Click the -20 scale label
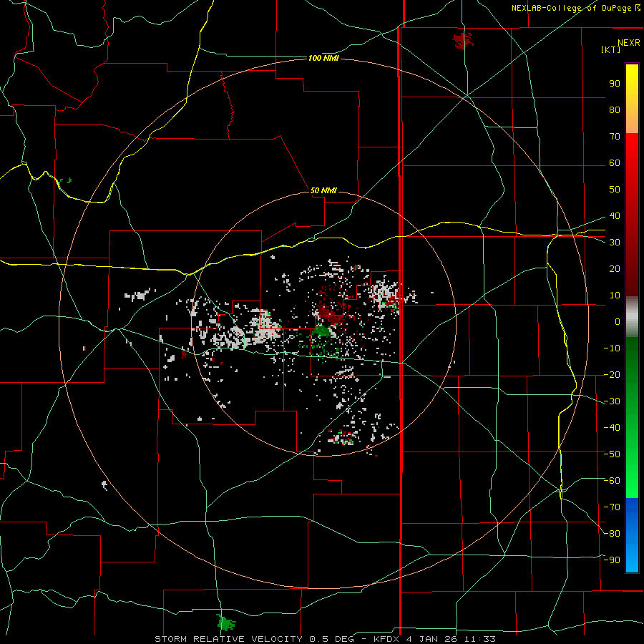Viewport: 644px width, 644px height. tap(612, 375)
